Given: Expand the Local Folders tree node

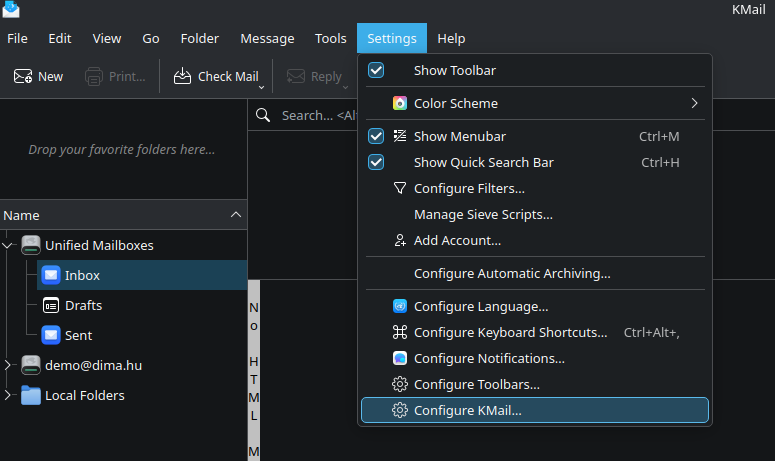Looking at the screenshot, I should click(7, 395).
